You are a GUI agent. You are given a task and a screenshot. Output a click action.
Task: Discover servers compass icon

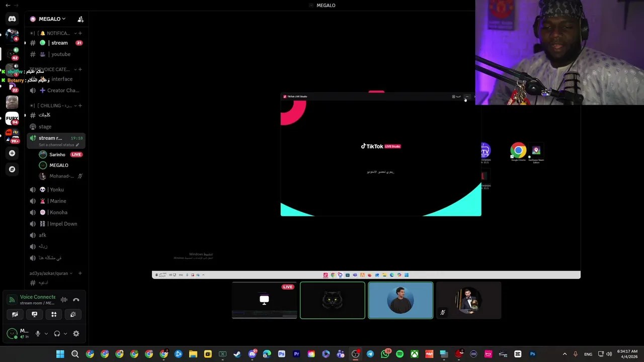coord(12,169)
